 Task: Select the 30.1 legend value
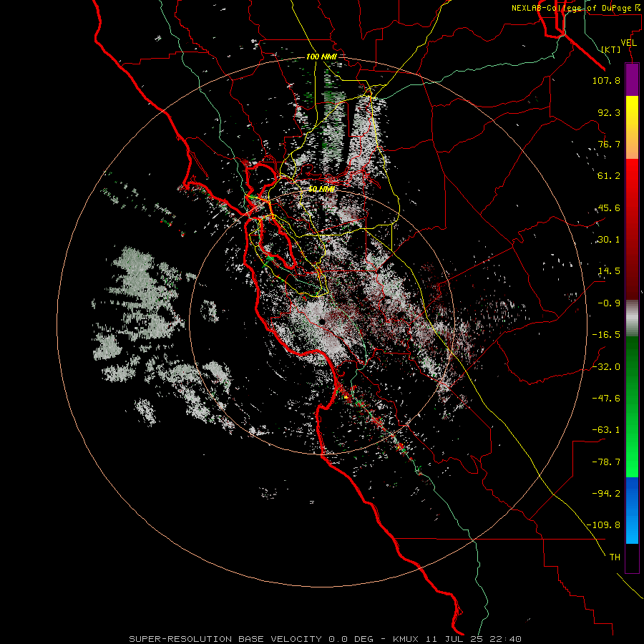tap(609, 240)
